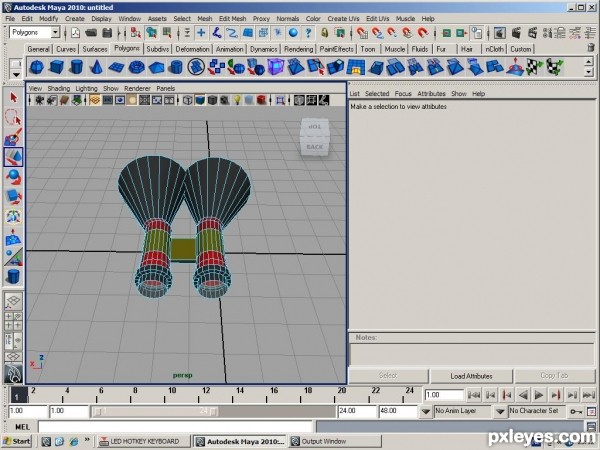Click the lock selection padlock icon
Screen dimensions: 600x450
[x=324, y=33]
